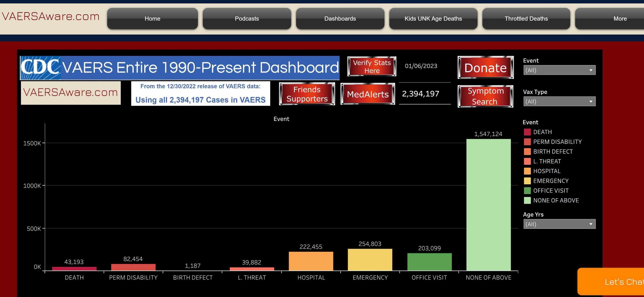This screenshot has height=297, width=644.
Task: Open the Dashboards menu item
Action: click(340, 19)
